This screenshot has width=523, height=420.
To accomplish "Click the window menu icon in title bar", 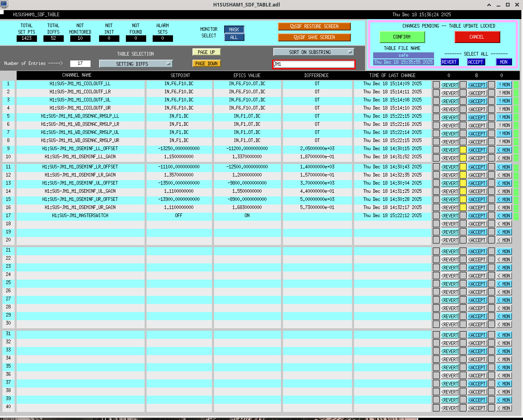I will [x=4, y=4].
